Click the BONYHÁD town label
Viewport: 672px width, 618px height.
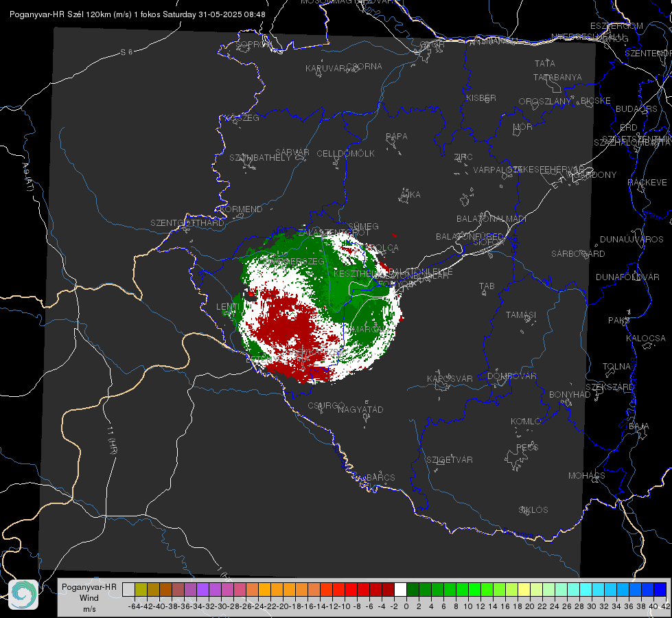pyautogui.click(x=570, y=395)
